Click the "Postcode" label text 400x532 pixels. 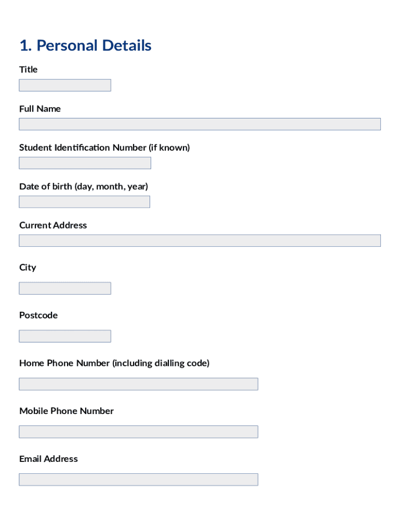click(38, 315)
